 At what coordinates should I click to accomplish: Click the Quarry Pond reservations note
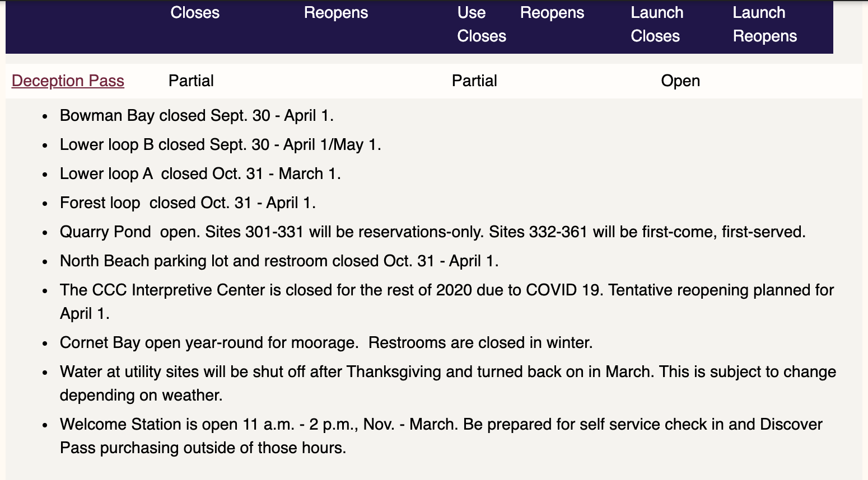tap(432, 232)
